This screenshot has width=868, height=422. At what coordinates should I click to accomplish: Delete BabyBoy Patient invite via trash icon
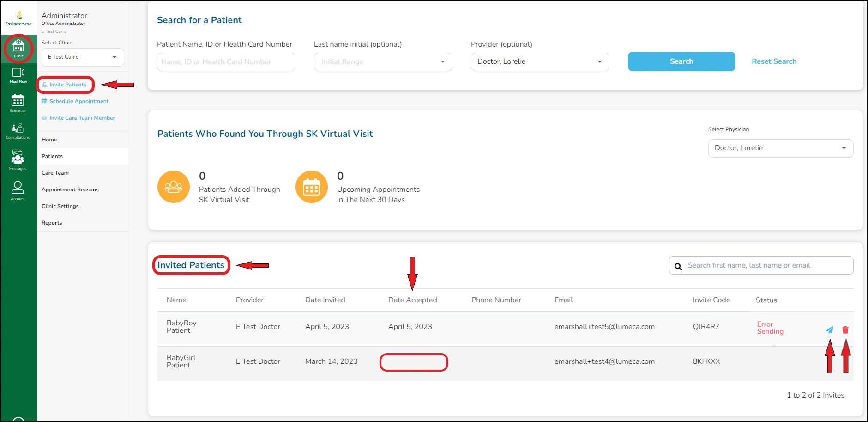pos(845,330)
